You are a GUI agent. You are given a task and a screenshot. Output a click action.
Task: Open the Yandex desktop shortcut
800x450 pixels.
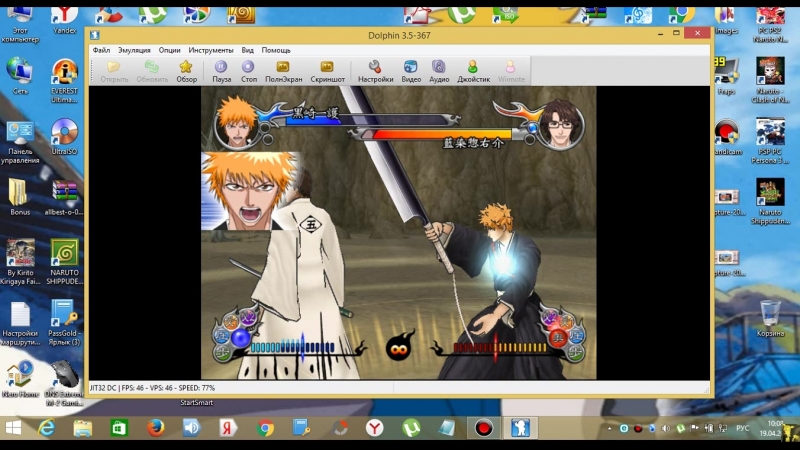tap(64, 20)
